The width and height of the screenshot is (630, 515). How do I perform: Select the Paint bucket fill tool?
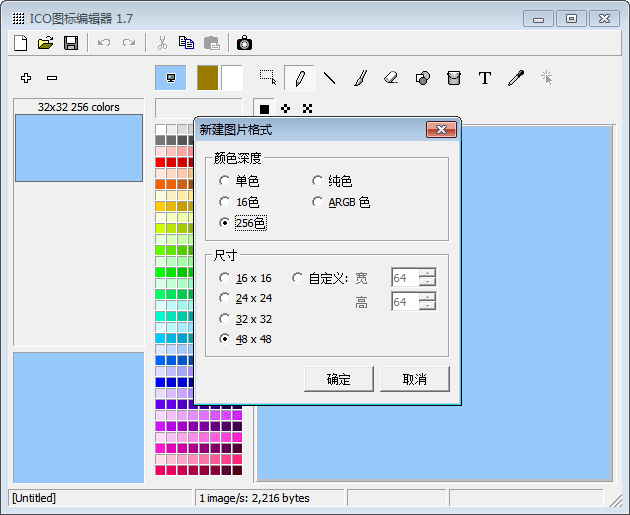[x=454, y=78]
